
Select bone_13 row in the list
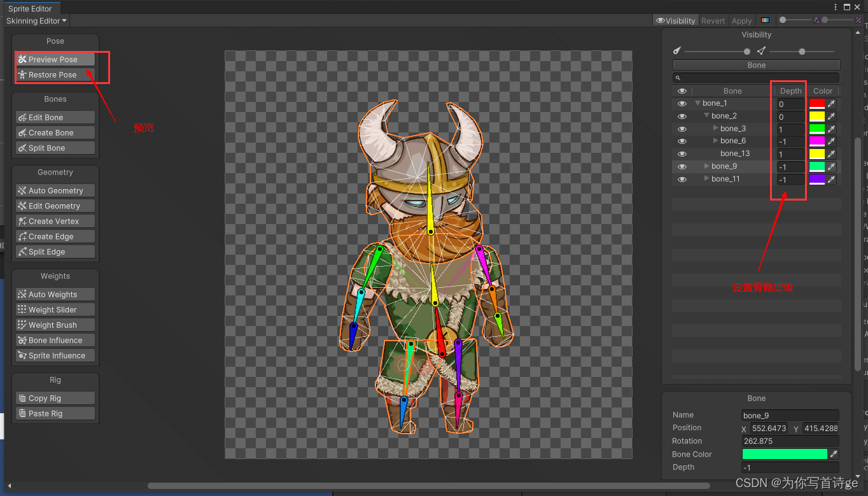click(x=757, y=153)
